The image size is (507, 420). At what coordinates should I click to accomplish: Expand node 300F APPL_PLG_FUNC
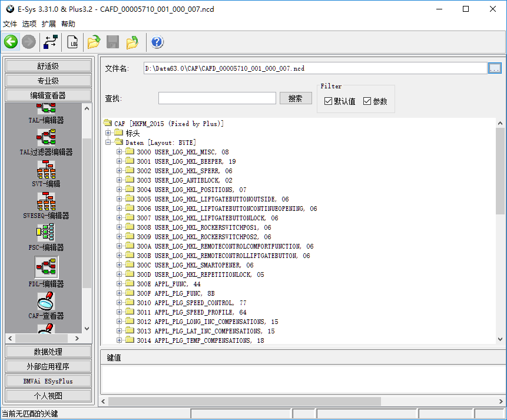tap(120, 293)
